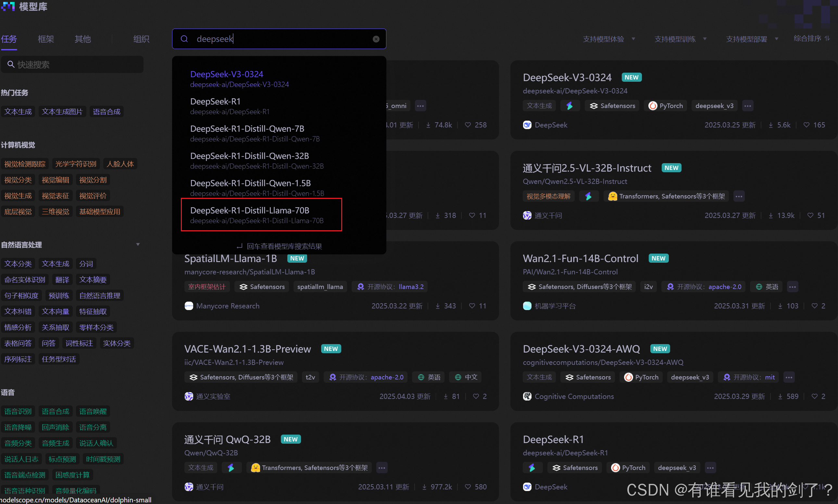
Task: Click the download icon on QwQ-32B card
Action: (x=424, y=487)
